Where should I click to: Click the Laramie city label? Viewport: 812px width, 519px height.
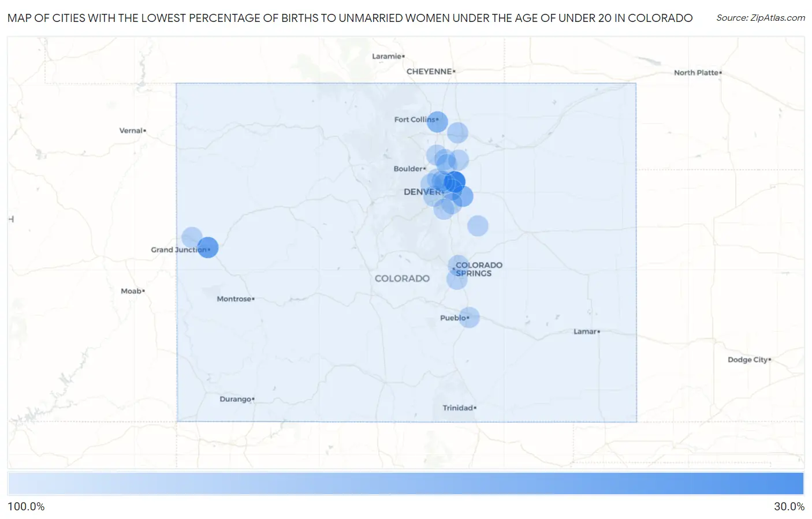pyautogui.click(x=388, y=56)
